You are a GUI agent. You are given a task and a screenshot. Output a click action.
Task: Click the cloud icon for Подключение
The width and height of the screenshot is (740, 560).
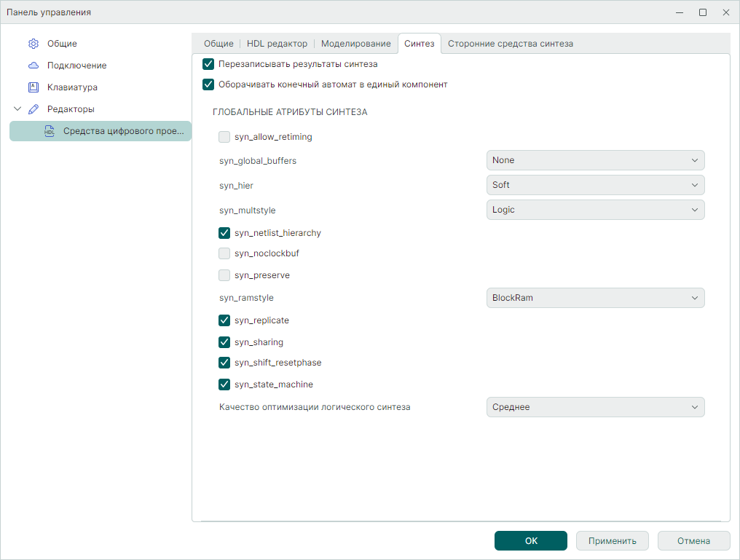(33, 66)
